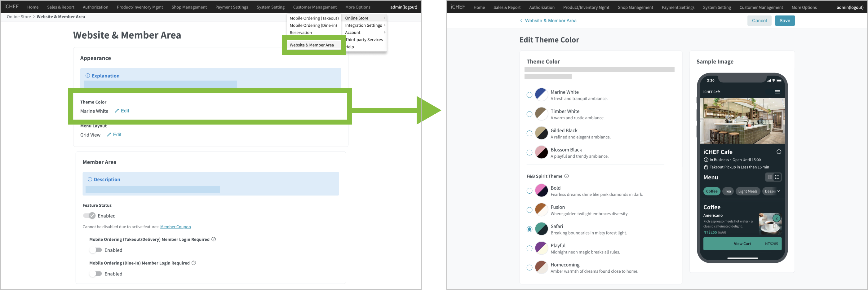Open the Customer Management menu in left window
The image size is (868, 290).
[x=314, y=7]
